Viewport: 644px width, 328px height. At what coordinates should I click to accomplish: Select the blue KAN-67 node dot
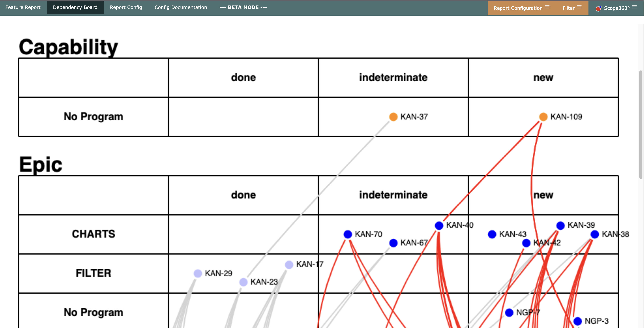pyautogui.click(x=393, y=243)
